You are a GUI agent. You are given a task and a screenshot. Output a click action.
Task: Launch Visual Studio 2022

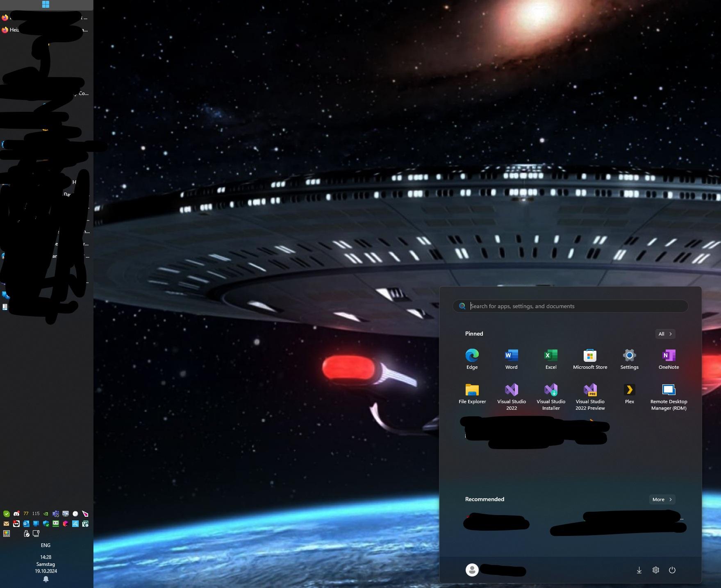pyautogui.click(x=511, y=397)
